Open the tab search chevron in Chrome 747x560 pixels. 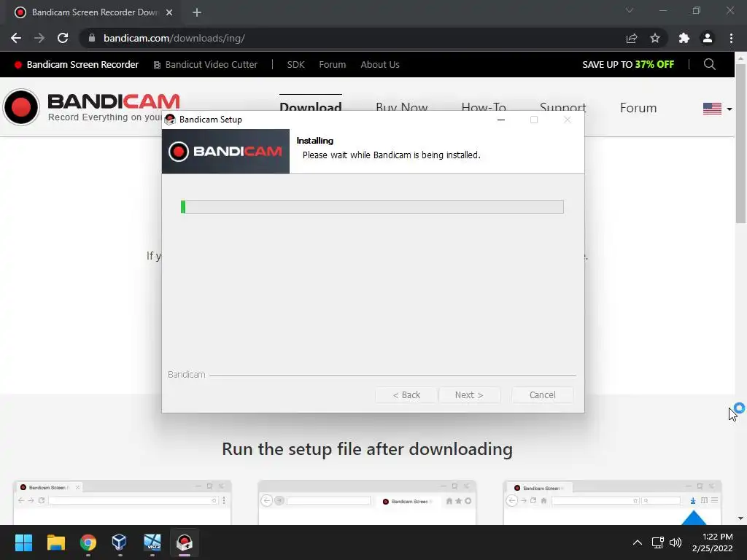click(630, 10)
